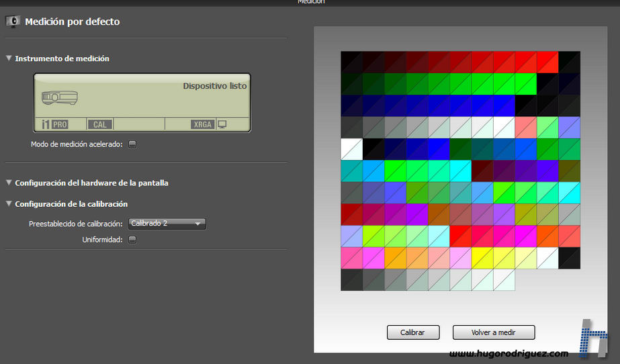620x364 pixels.
Task: Click the projector icon in device display
Action: (x=60, y=97)
